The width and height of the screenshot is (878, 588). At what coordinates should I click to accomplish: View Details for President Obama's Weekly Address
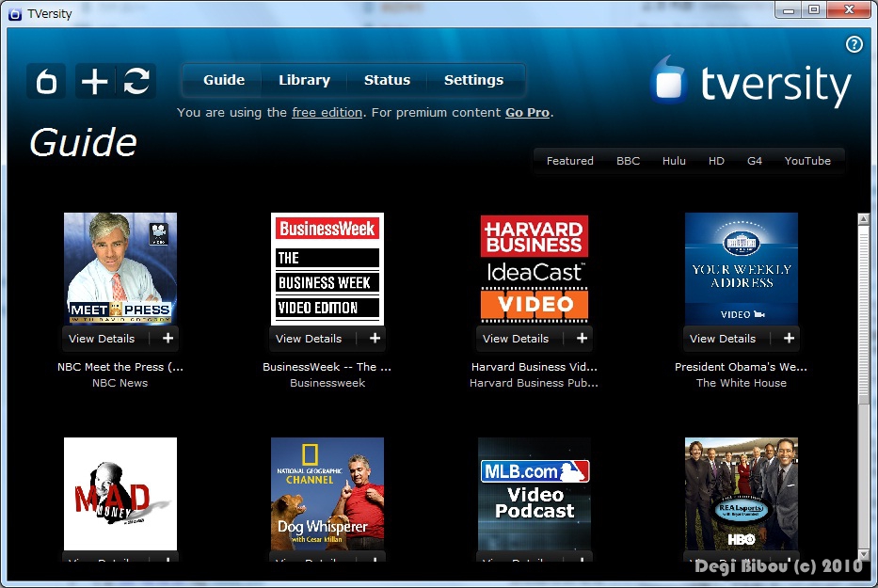(723, 339)
